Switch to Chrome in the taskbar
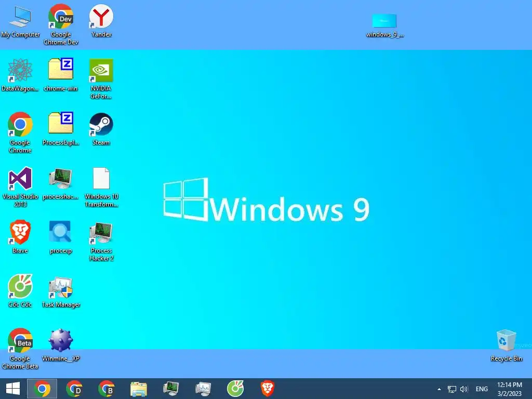 (x=42, y=389)
